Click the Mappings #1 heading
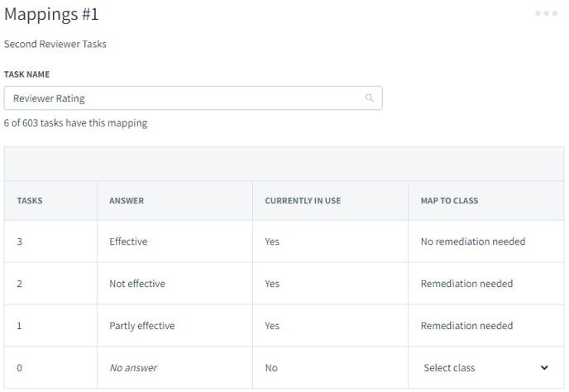569x392 pixels. pyautogui.click(x=51, y=15)
